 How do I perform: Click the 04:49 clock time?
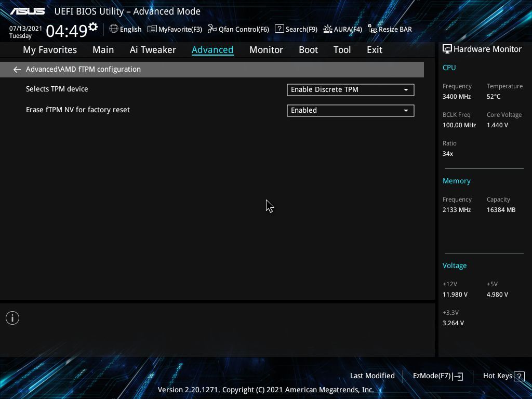click(66, 31)
